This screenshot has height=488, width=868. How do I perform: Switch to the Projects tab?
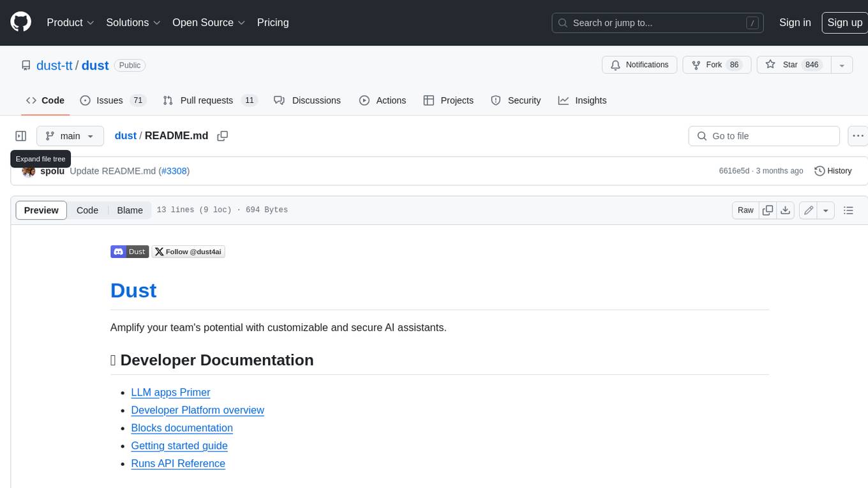(x=449, y=100)
